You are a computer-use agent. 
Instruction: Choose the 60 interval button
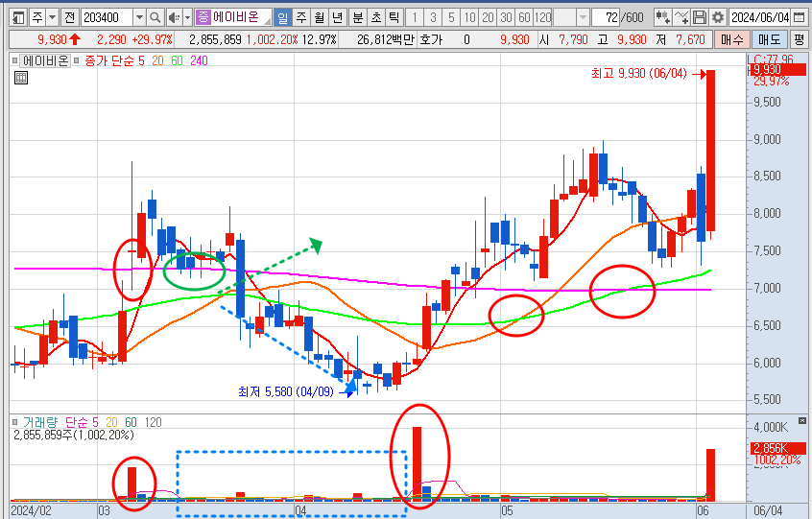pyautogui.click(x=524, y=17)
